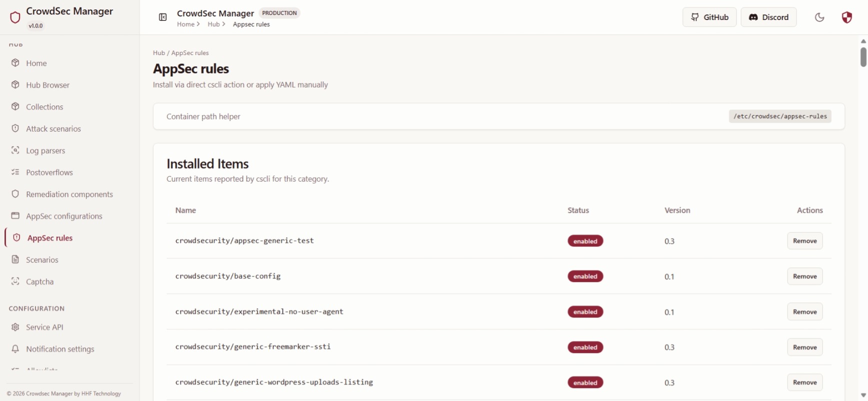Remove crowdsecurity/generic-freemarker-ssti rule

[x=804, y=347]
